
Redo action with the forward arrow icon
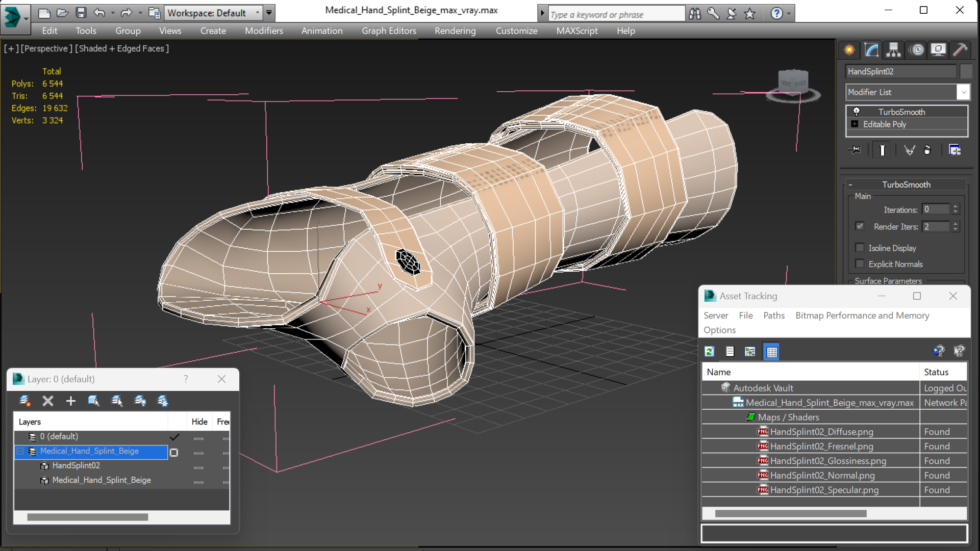click(126, 13)
